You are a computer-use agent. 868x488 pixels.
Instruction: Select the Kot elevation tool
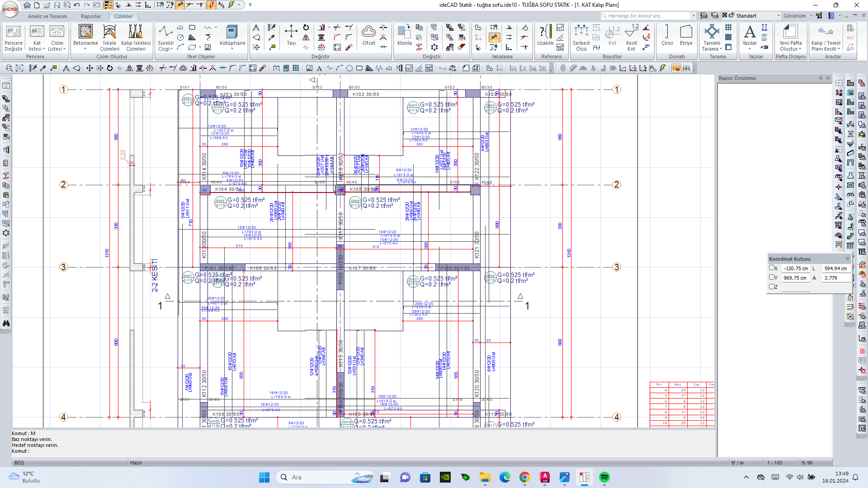tap(613, 36)
